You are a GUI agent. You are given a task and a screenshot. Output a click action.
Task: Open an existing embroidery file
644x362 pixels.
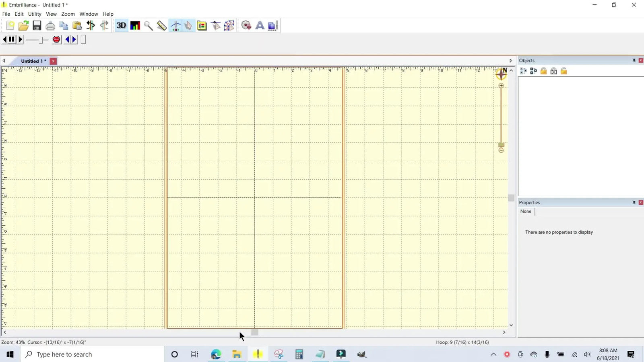(x=23, y=26)
